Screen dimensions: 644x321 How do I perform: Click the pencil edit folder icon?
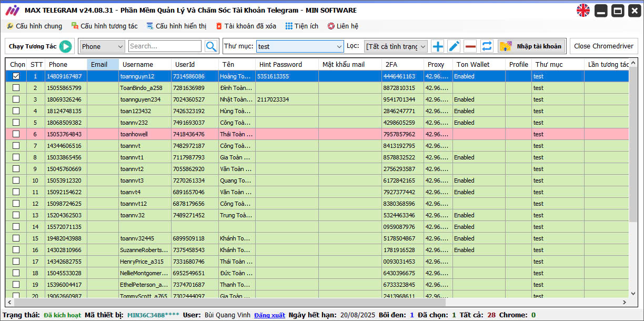454,46
